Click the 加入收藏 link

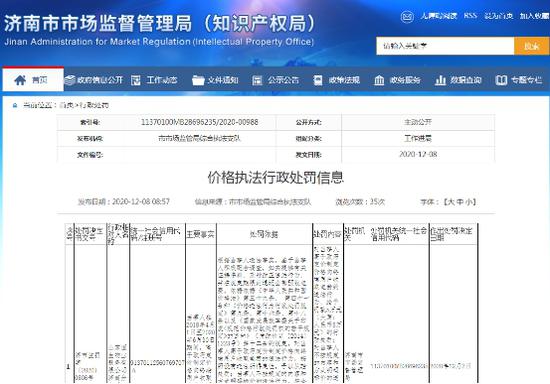click(535, 16)
